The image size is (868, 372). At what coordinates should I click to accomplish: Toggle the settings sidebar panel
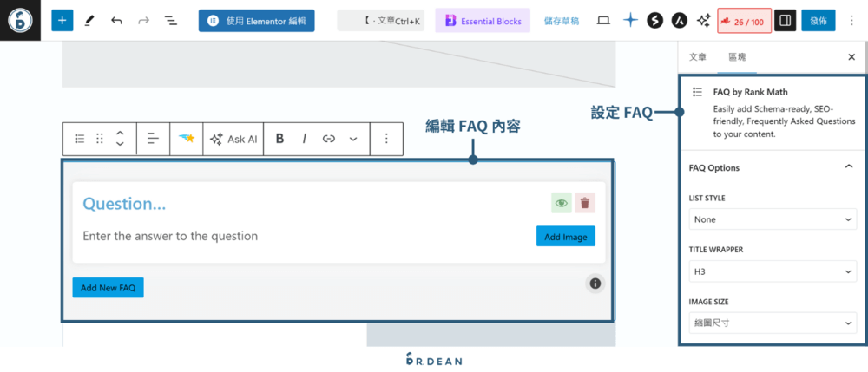785,21
